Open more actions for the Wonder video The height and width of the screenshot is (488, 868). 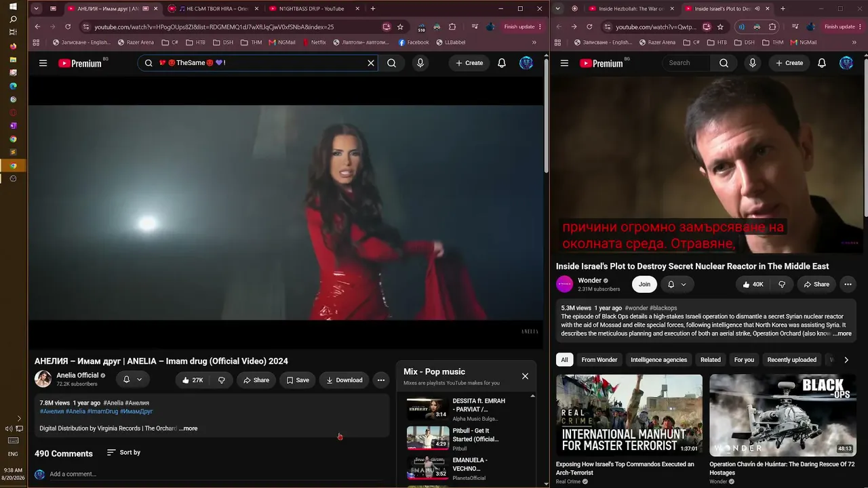848,285
